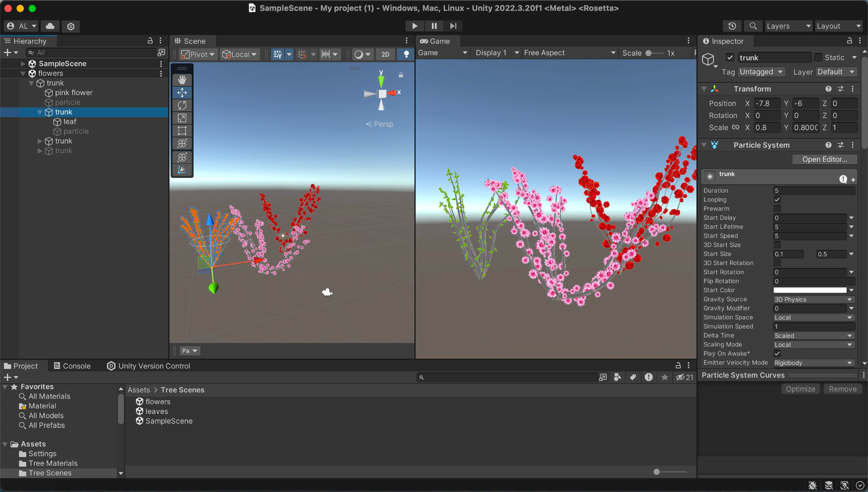The height and width of the screenshot is (492, 868).
Task: Click the Step forward button
Action: click(453, 26)
